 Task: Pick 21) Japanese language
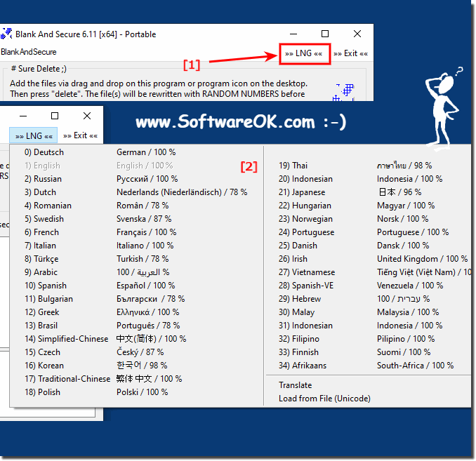click(368, 192)
